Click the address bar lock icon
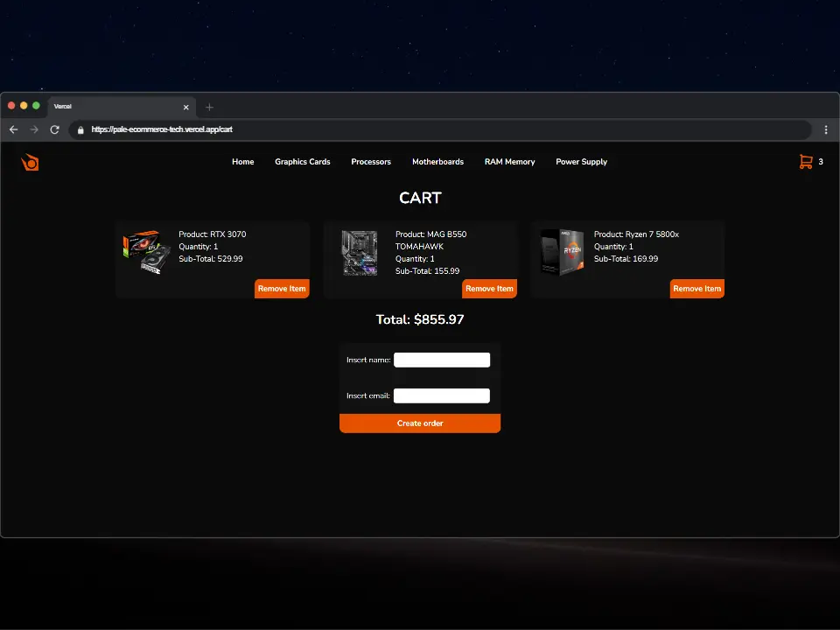The height and width of the screenshot is (630, 840). 80,130
